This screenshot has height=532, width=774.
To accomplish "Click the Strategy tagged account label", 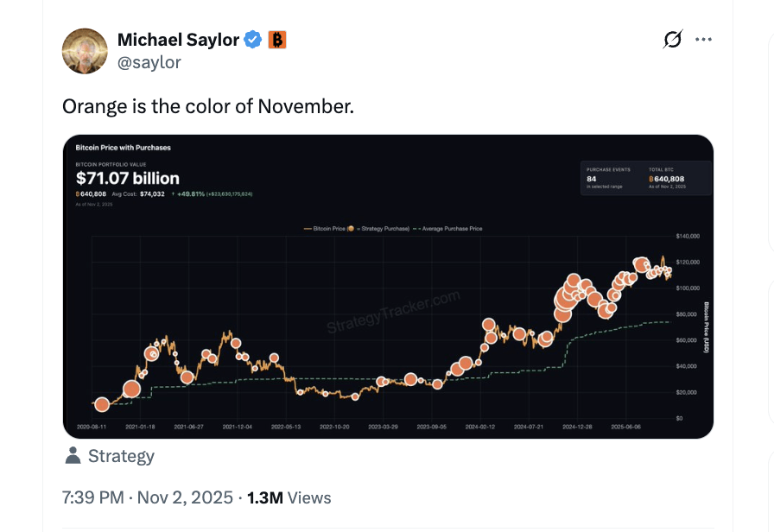I will click(x=121, y=456).
